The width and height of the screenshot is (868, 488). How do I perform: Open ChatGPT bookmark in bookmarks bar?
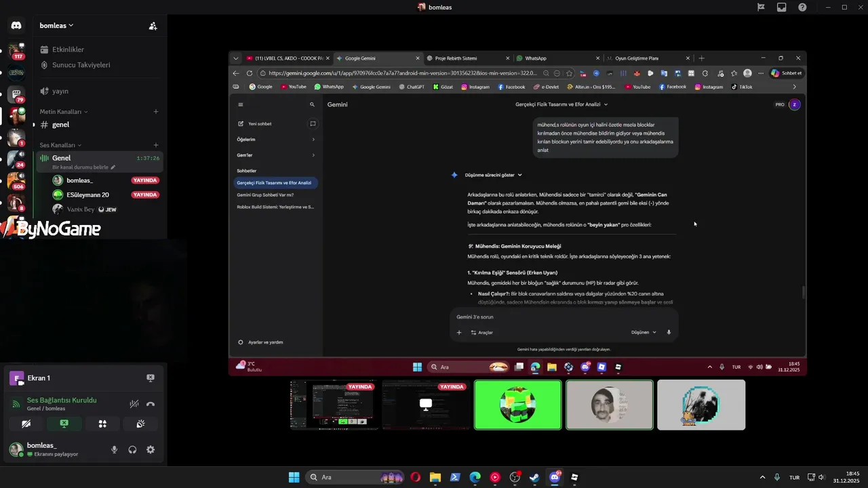[x=412, y=87]
